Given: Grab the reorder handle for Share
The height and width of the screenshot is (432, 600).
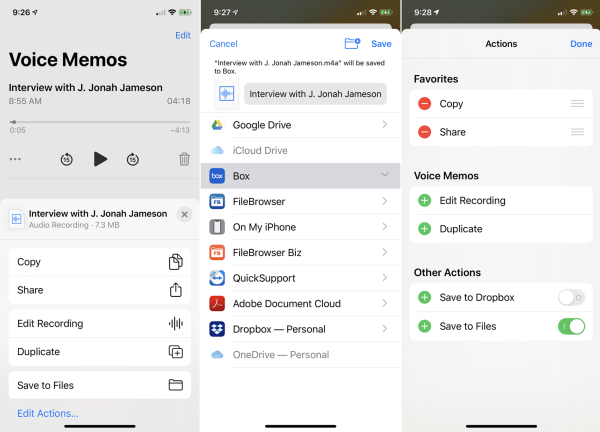Looking at the screenshot, I should [577, 132].
